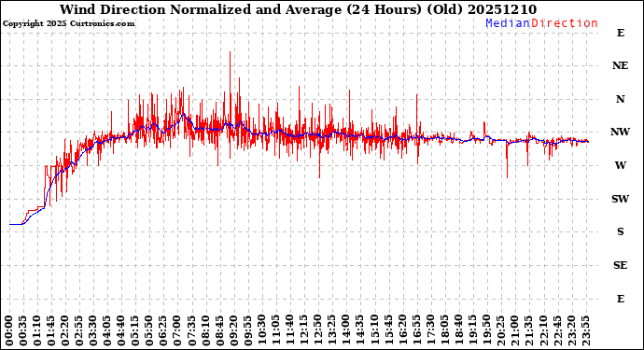Click the 02:55 time label
This screenshot has height=350, width=644.
79,330
